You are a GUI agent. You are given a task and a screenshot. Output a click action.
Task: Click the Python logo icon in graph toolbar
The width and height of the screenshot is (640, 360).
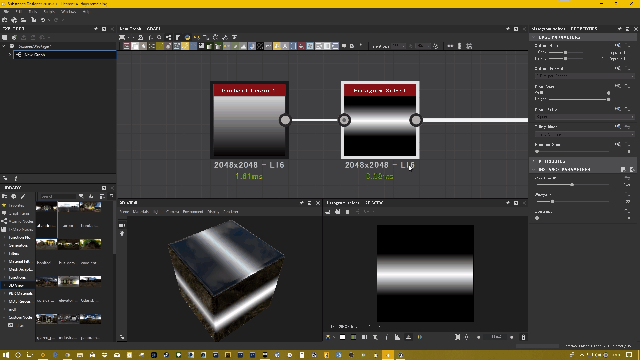(x=187, y=37)
